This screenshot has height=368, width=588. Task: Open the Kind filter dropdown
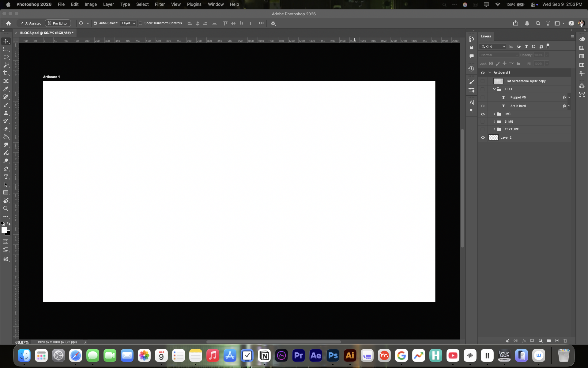pyautogui.click(x=493, y=46)
